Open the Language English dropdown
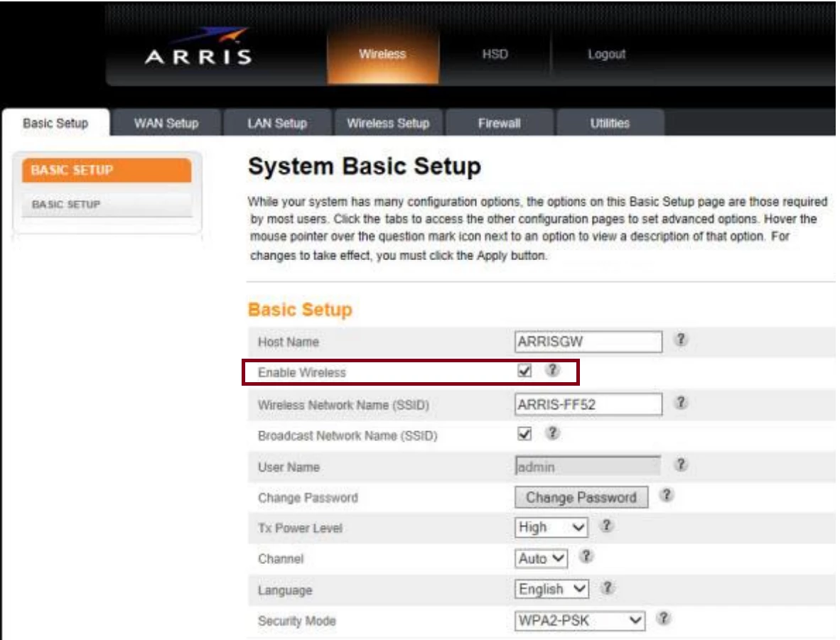This screenshot has width=840, height=640. (x=551, y=590)
